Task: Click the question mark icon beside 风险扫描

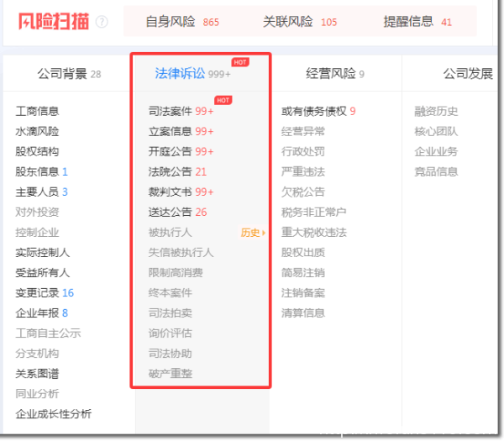Action: tap(102, 22)
